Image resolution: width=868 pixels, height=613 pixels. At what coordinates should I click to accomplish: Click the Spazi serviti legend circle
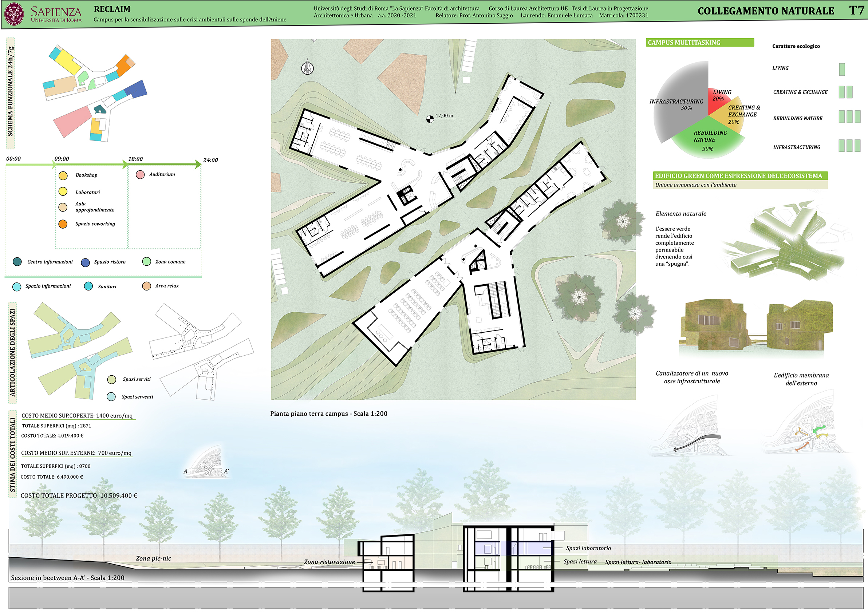pos(111,379)
